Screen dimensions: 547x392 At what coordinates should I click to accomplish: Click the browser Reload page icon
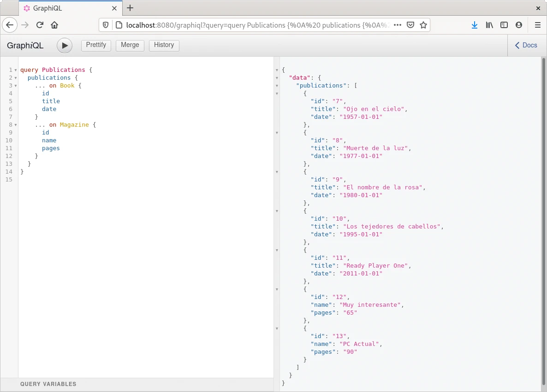point(40,25)
